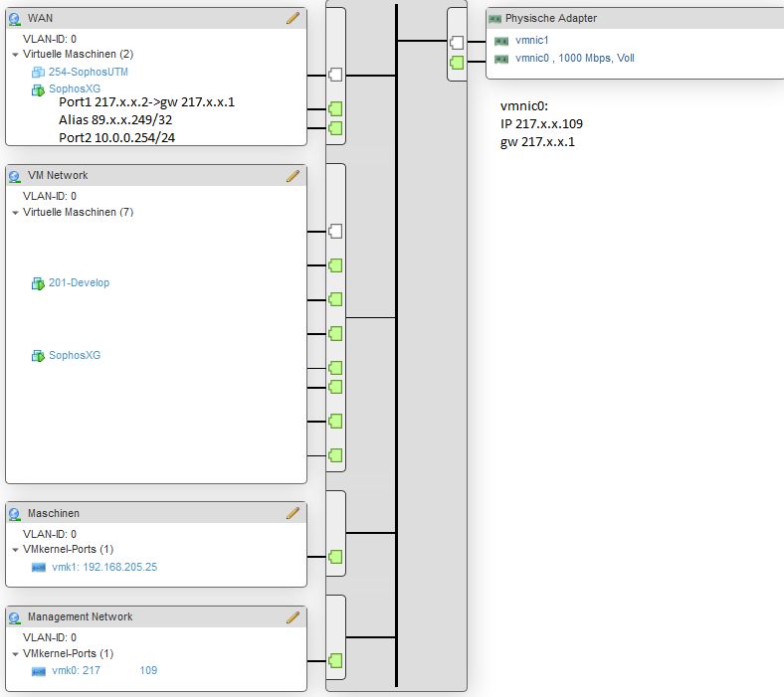
Task: Select the vmnic1 physical adapter
Action: [532, 41]
